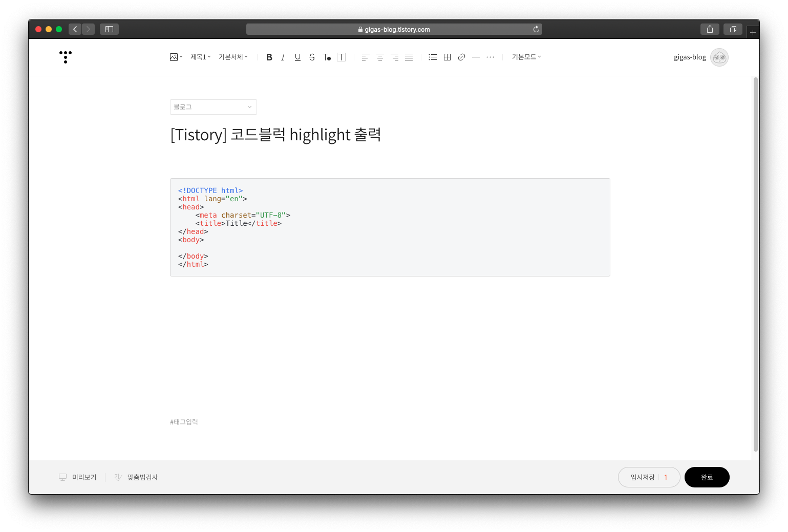788x532 pixels.
Task: Show Safari tab overview
Action: tap(733, 29)
